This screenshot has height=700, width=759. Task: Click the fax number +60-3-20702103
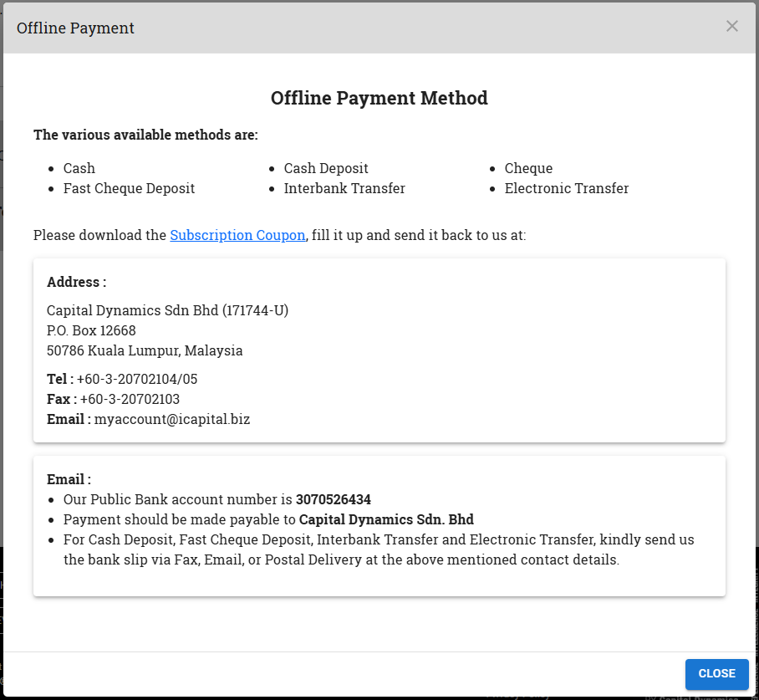click(x=130, y=399)
